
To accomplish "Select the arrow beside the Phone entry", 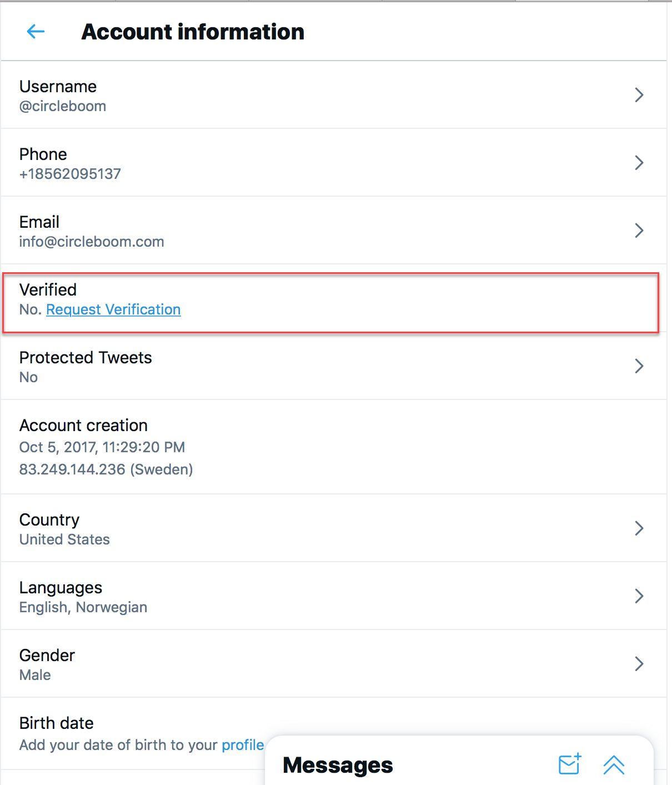I will pyautogui.click(x=639, y=163).
